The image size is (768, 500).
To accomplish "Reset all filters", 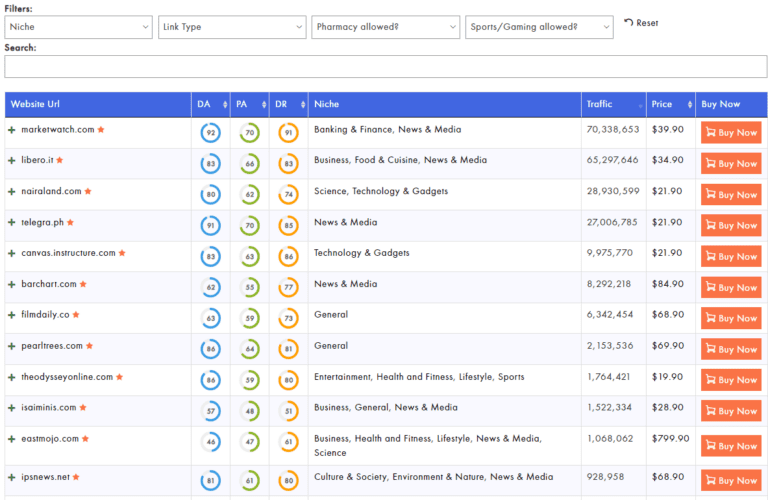I will (x=641, y=23).
